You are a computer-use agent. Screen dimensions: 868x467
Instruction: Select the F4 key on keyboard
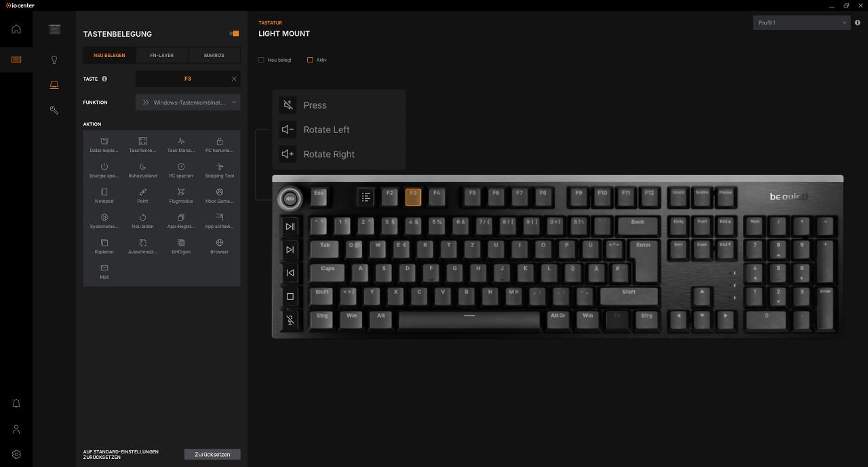(x=437, y=196)
